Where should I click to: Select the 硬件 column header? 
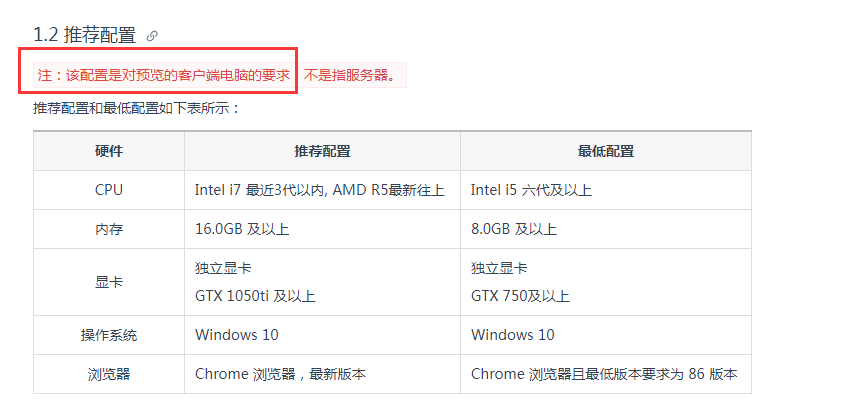109,151
